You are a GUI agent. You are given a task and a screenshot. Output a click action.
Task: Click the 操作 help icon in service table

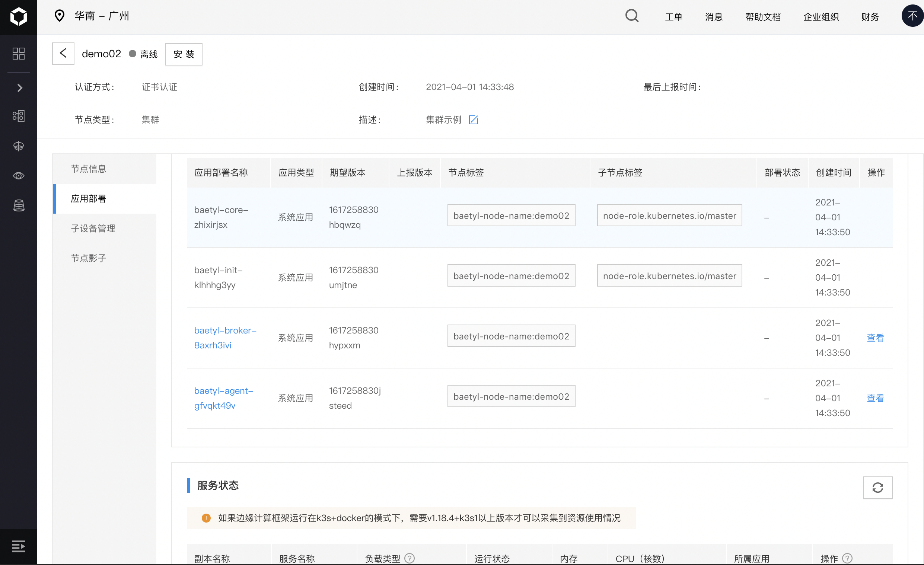848,558
